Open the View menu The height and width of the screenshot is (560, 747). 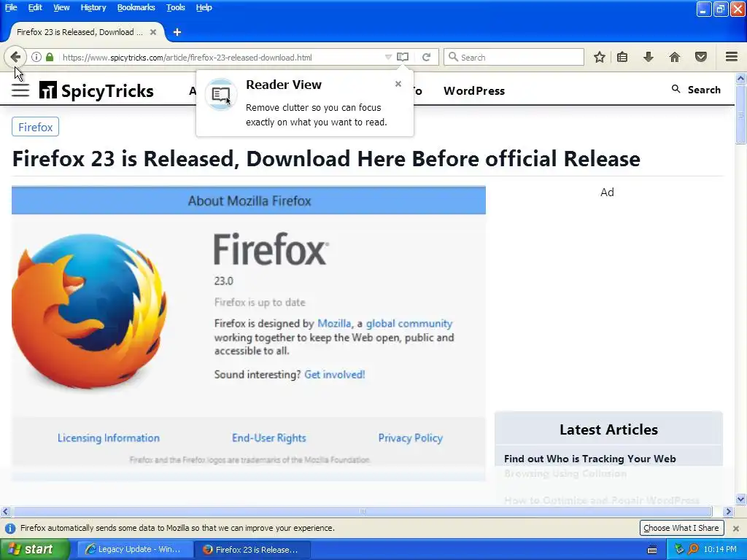click(x=61, y=7)
